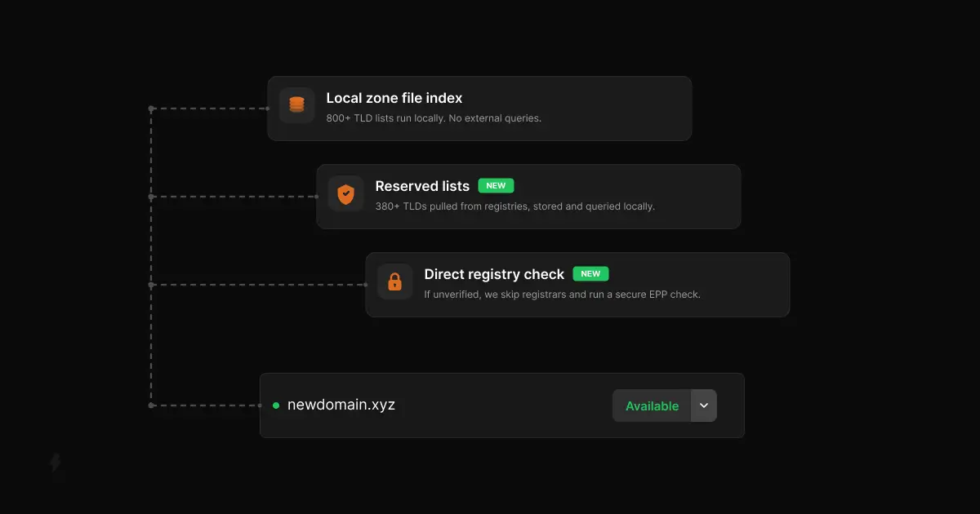This screenshot has height=514, width=980.
Task: Click the newdomain.xyz domain link
Action: [x=341, y=405]
